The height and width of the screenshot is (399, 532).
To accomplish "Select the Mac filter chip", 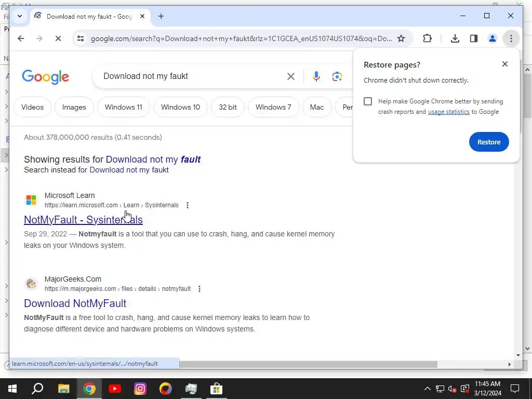I will pyautogui.click(x=317, y=107).
